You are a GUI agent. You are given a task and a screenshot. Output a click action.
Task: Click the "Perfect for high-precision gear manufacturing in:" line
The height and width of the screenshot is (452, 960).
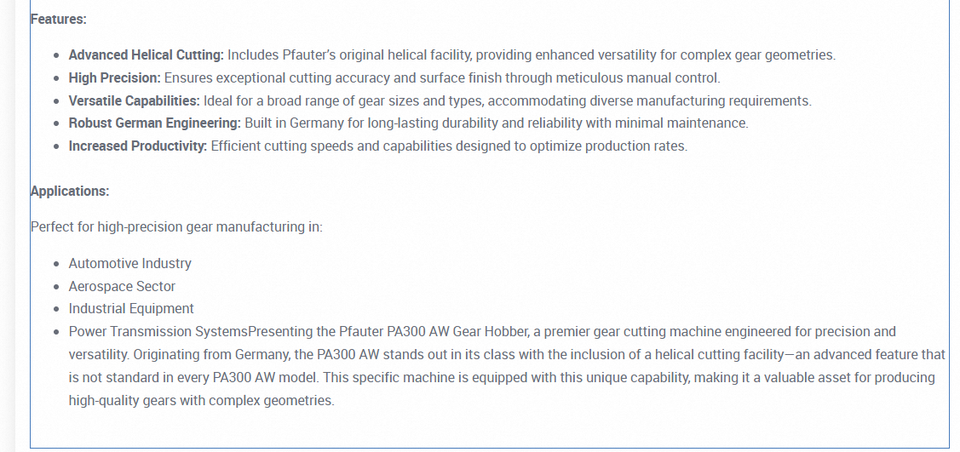tap(177, 227)
